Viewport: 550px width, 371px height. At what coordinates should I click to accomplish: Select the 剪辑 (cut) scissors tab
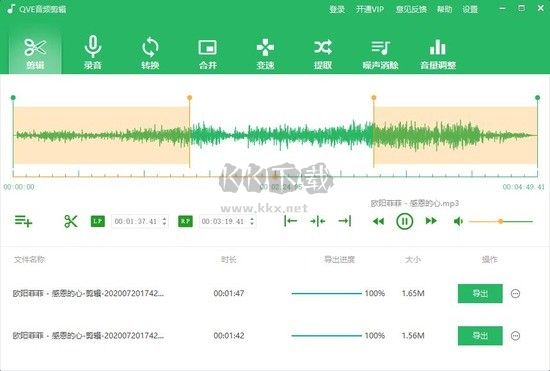coord(35,53)
